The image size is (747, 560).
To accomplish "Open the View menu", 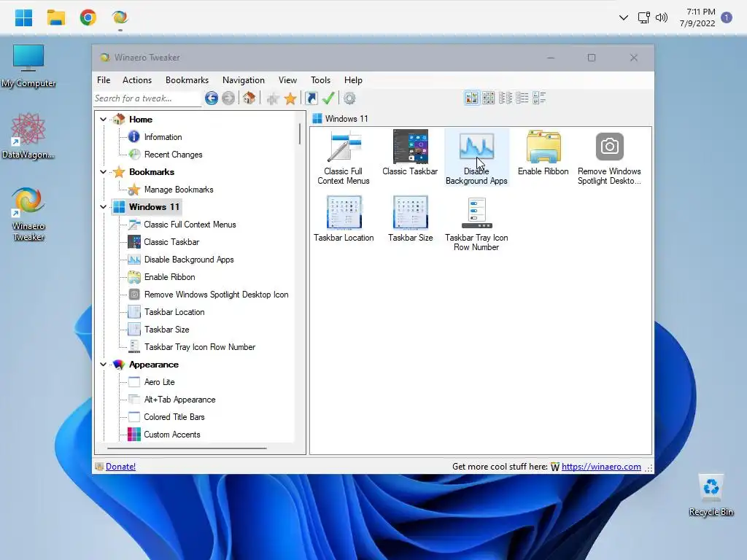I will click(287, 80).
